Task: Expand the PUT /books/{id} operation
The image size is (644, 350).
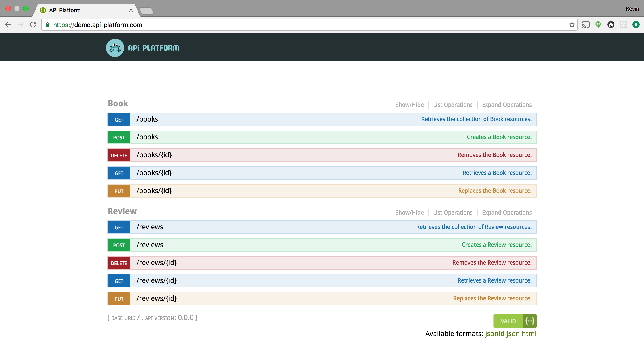Action: (322, 191)
